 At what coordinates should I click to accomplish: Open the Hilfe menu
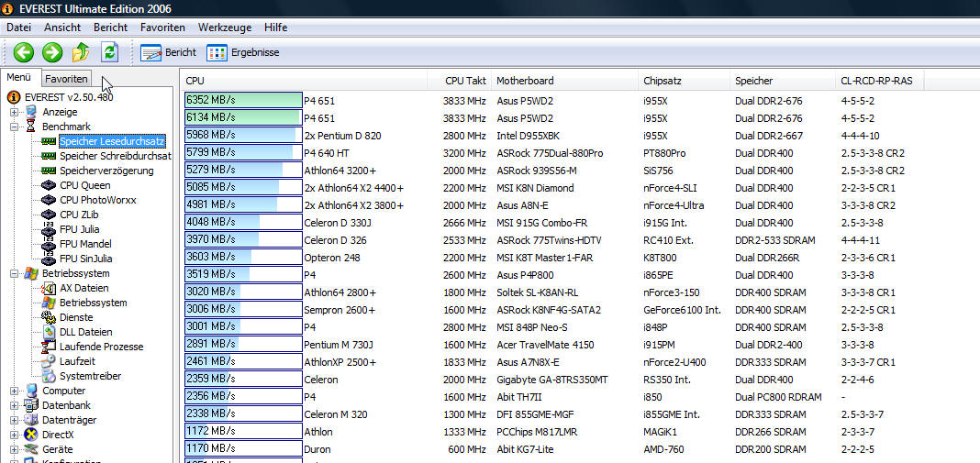click(275, 28)
